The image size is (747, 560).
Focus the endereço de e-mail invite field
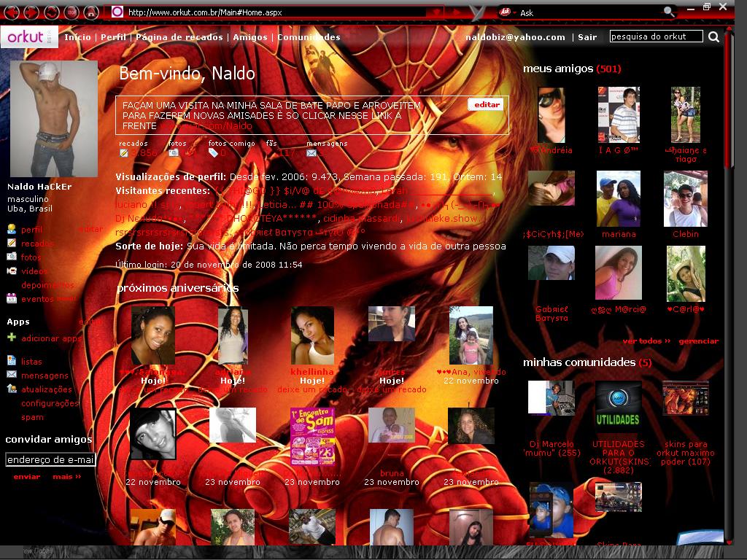click(x=50, y=459)
